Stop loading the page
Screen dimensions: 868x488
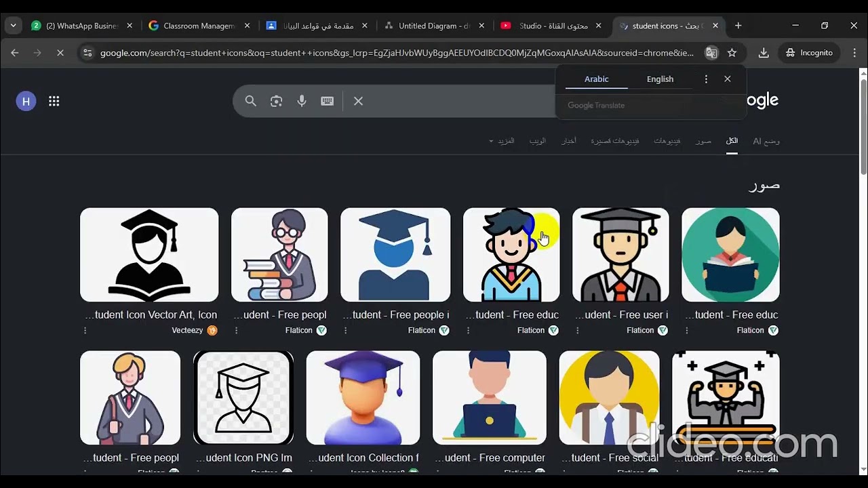coord(60,53)
